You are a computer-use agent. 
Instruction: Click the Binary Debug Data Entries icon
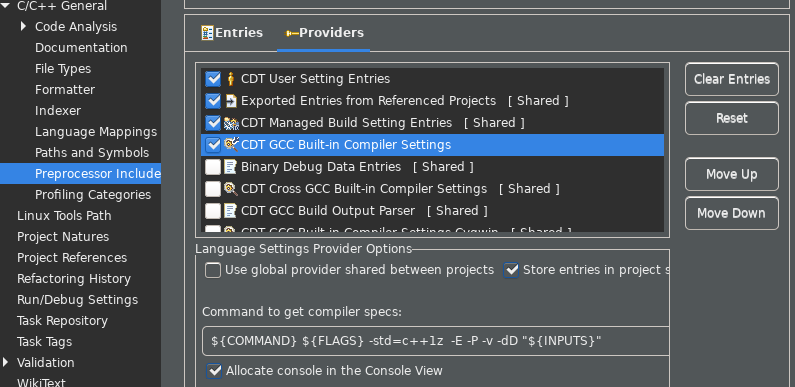(x=231, y=167)
